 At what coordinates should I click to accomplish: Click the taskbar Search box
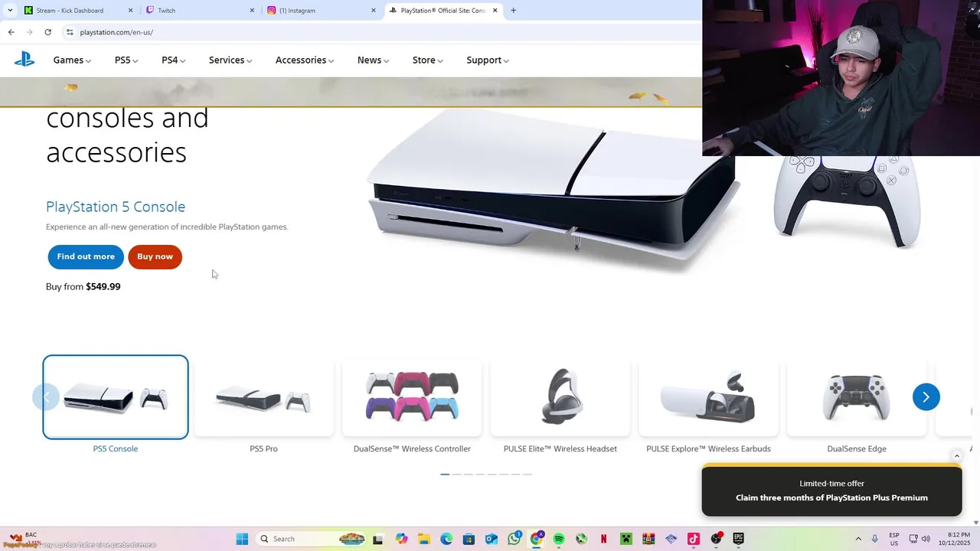(309, 539)
